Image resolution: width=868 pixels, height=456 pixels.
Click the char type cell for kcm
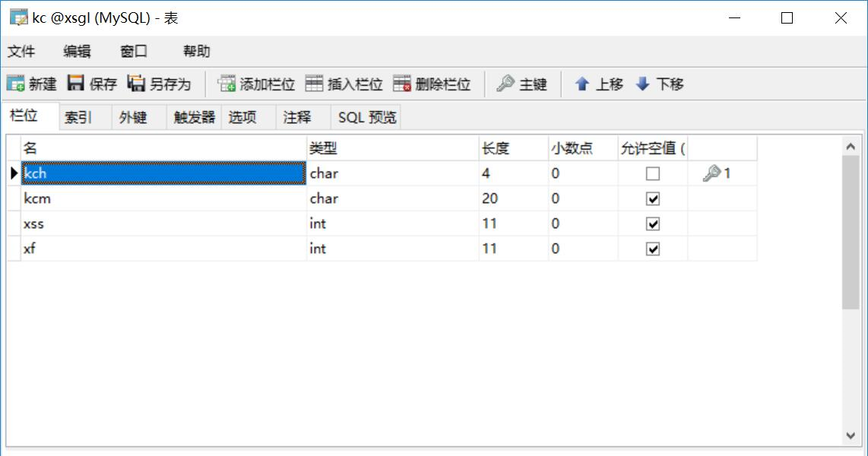(393, 198)
